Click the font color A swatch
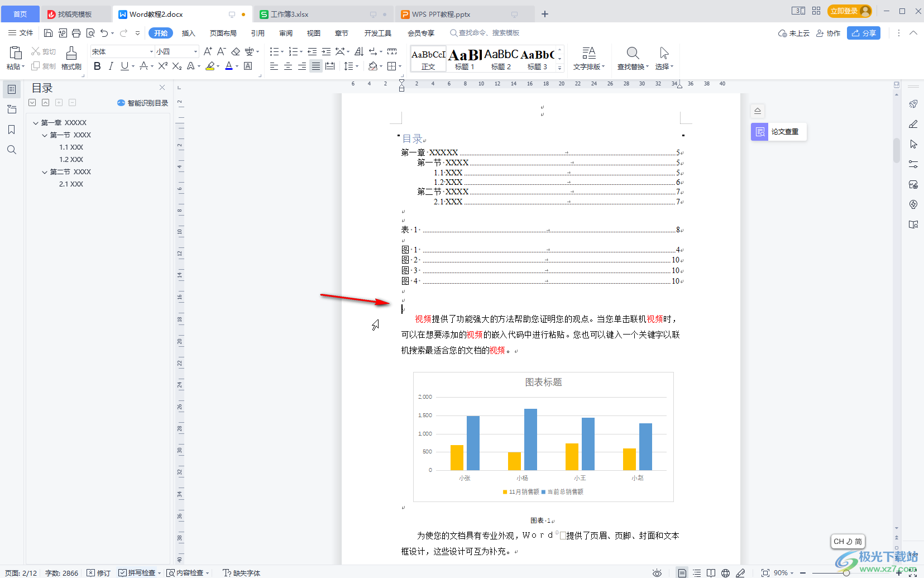 [229, 66]
